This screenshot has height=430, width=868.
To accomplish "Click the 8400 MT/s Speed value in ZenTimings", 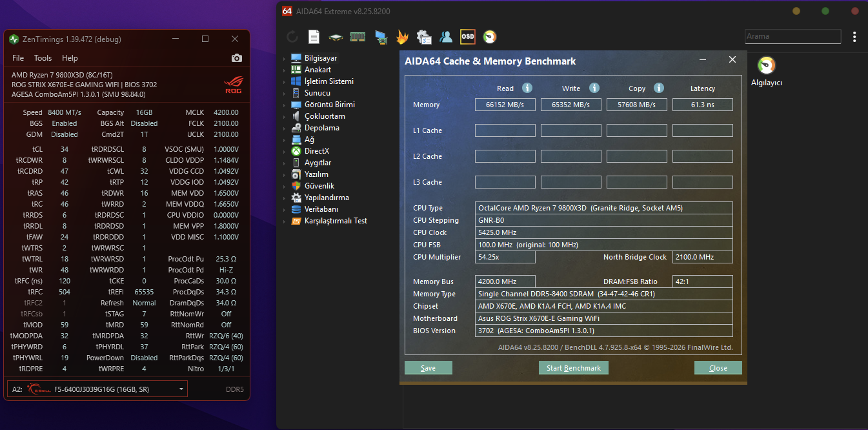I will click(x=65, y=112).
